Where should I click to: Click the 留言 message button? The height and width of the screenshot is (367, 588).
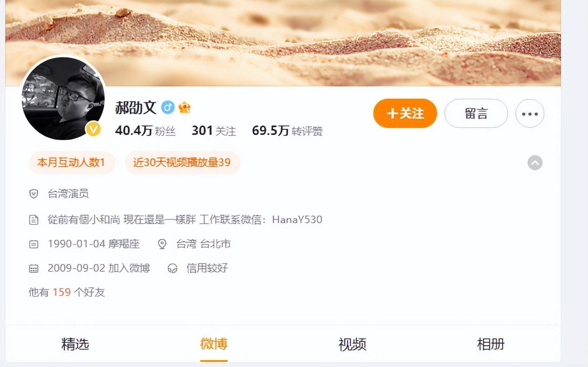tap(476, 113)
